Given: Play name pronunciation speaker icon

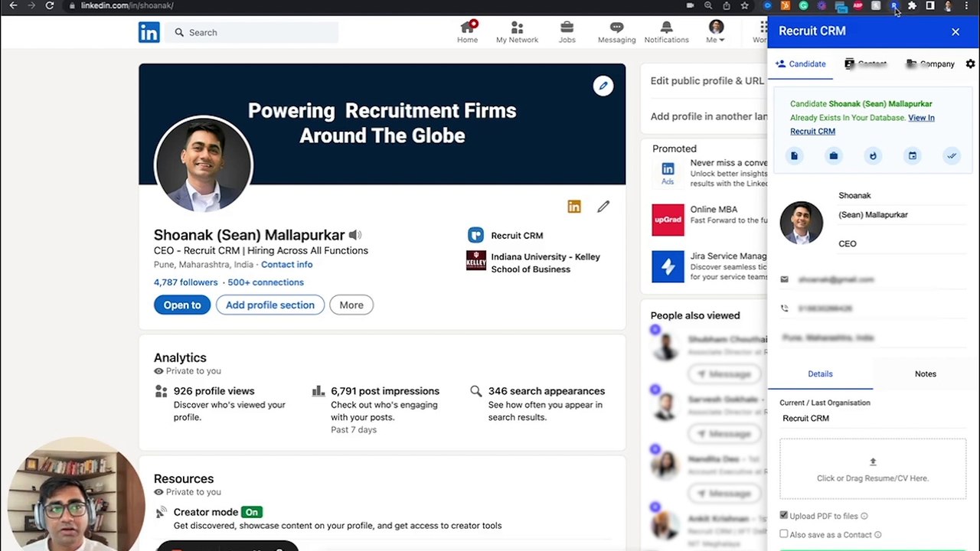Looking at the screenshot, I should pos(355,235).
